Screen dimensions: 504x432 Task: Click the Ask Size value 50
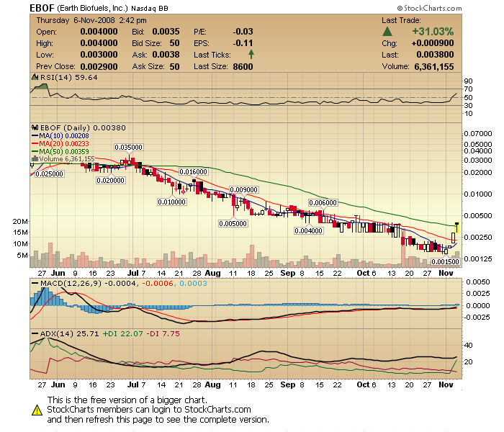[x=174, y=66]
